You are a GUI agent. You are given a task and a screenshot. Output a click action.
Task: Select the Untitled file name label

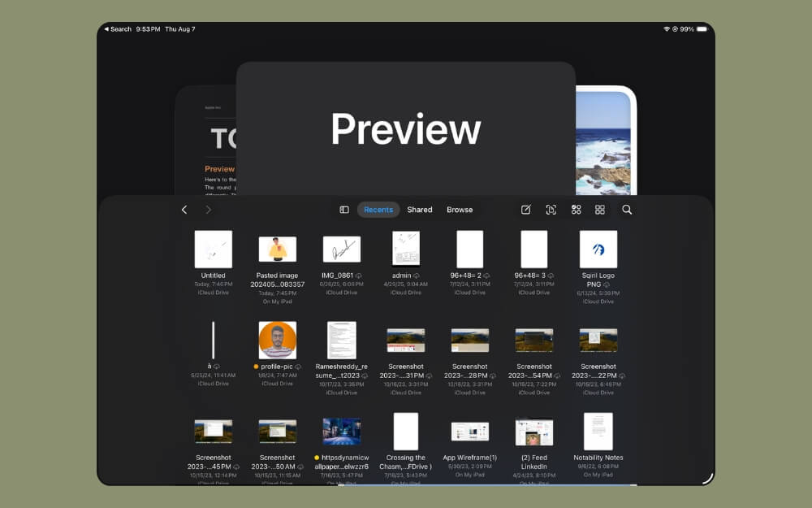(214, 276)
